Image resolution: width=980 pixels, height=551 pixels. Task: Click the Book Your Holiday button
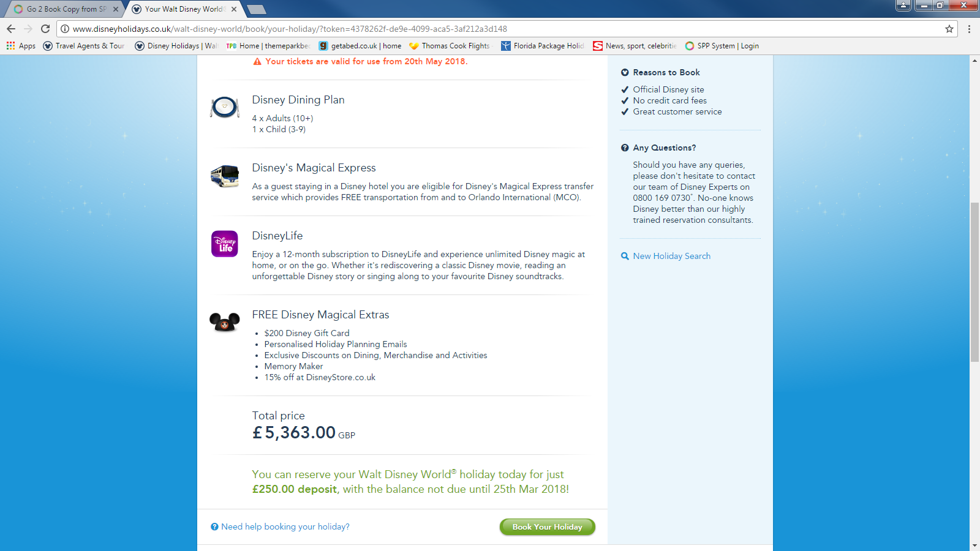coord(548,527)
